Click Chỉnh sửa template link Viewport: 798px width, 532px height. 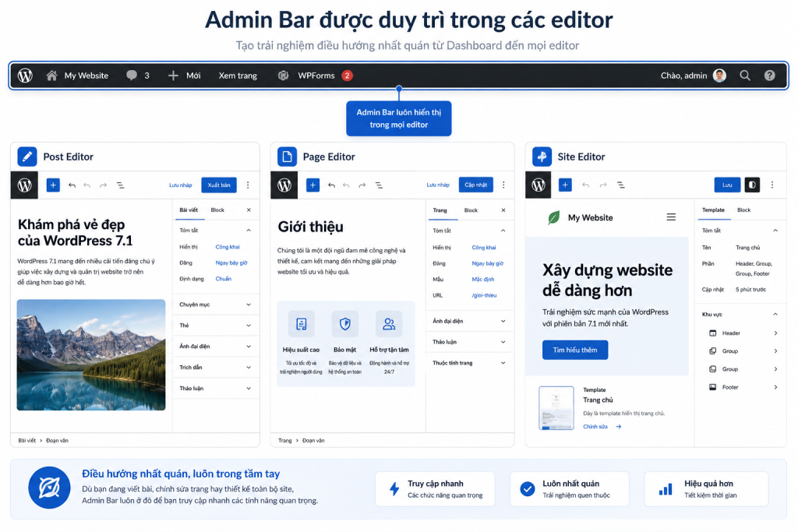(x=602, y=427)
